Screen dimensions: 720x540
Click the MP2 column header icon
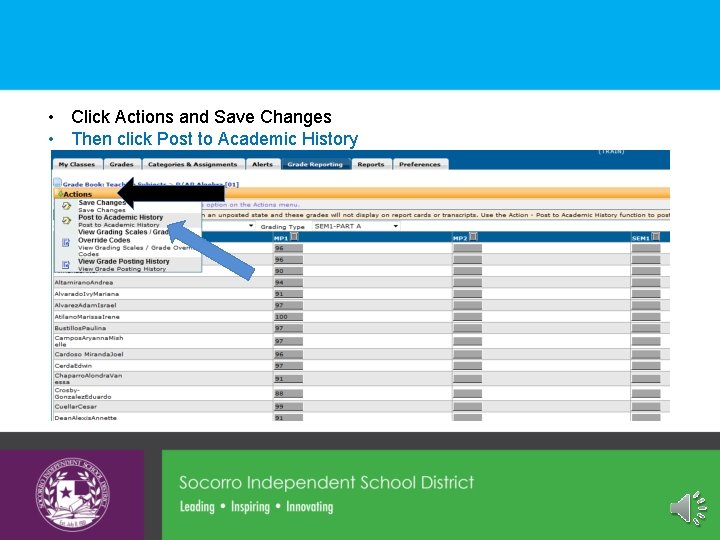473,236
